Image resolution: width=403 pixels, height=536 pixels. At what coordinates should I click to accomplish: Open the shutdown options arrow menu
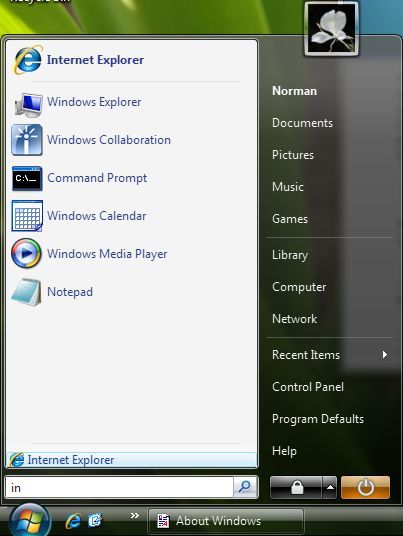point(330,487)
